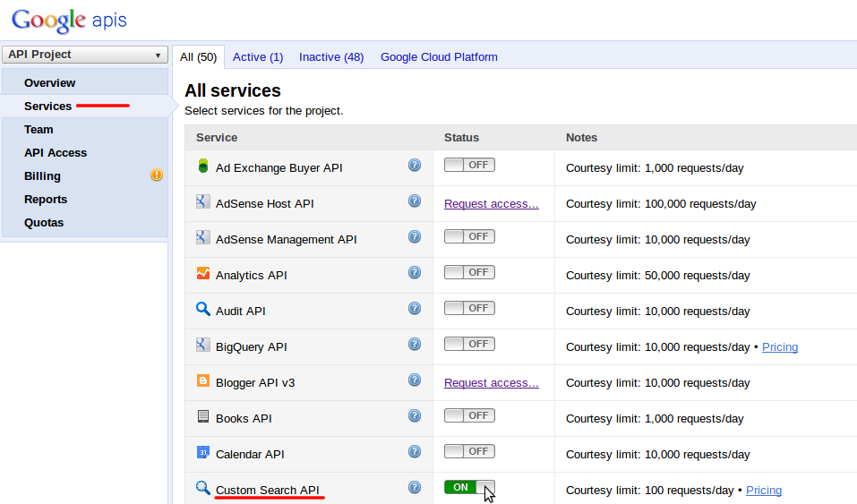
Task: Request access for AdSense Host API
Action: tap(492, 204)
